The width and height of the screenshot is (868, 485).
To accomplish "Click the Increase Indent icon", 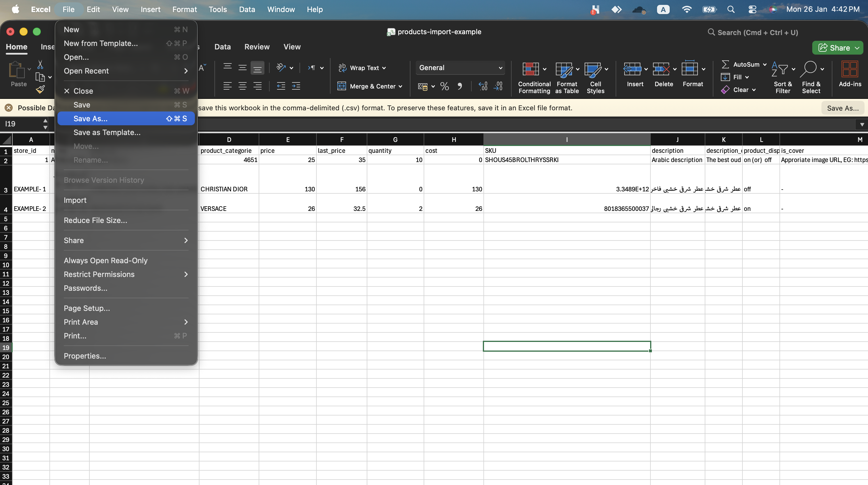I will coord(296,86).
